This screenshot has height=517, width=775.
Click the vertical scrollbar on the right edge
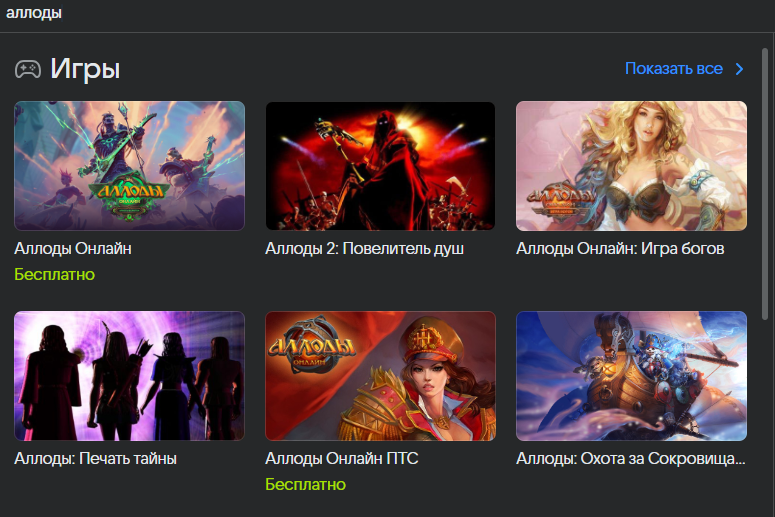tap(765, 184)
